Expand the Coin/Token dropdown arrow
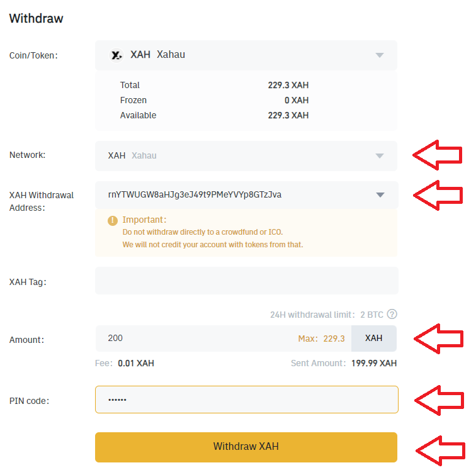Screen dimensions: 476x470 pyautogui.click(x=380, y=55)
